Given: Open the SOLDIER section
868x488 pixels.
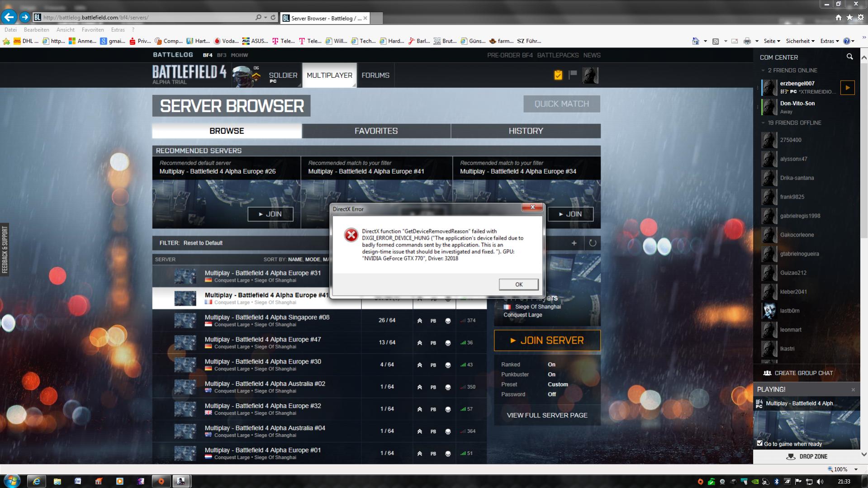Looking at the screenshot, I should [283, 76].
